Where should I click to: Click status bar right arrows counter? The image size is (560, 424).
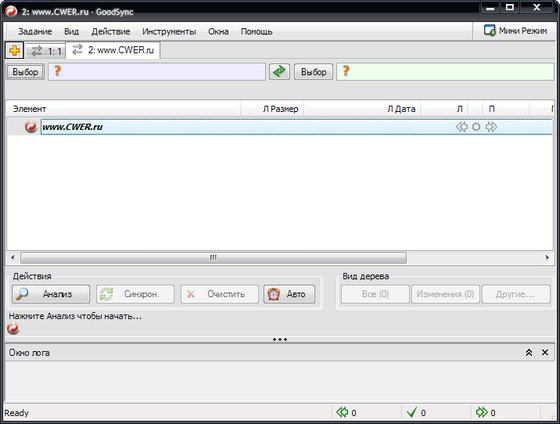(x=485, y=413)
